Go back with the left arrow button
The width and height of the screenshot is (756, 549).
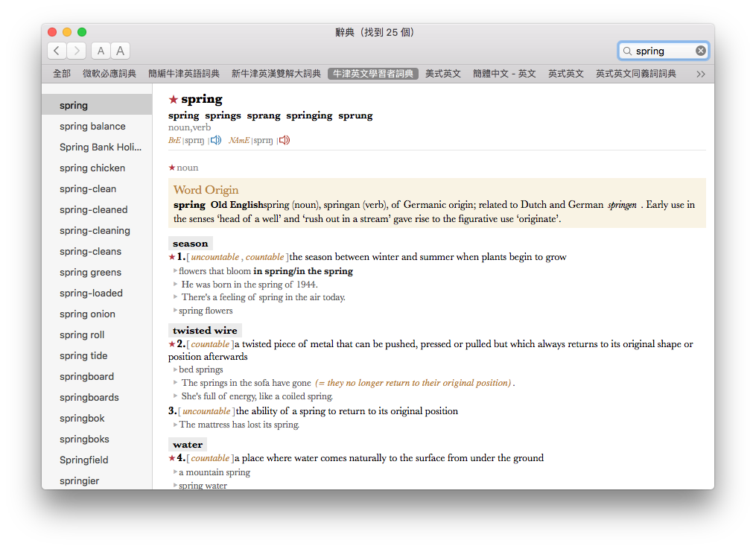click(57, 51)
